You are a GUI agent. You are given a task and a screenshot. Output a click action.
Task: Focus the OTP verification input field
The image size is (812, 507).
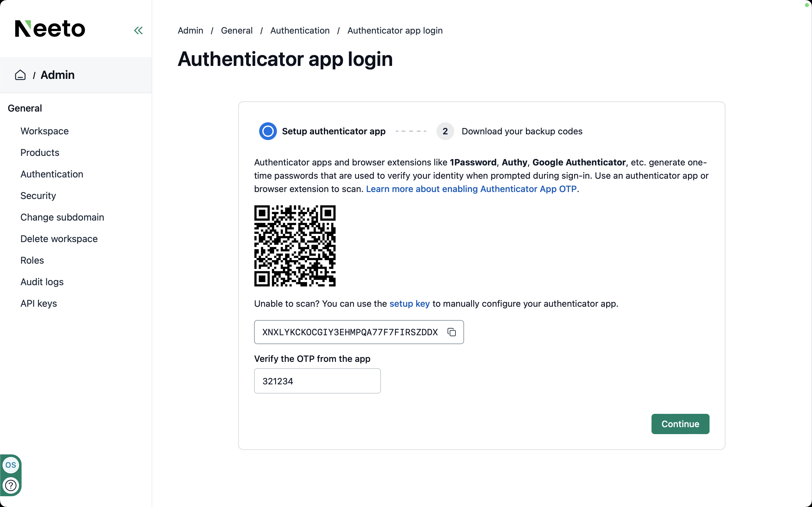tap(317, 381)
